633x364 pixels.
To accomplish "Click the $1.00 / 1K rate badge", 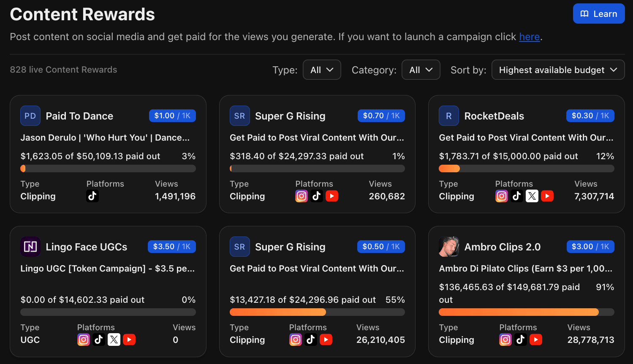I will coord(172,116).
